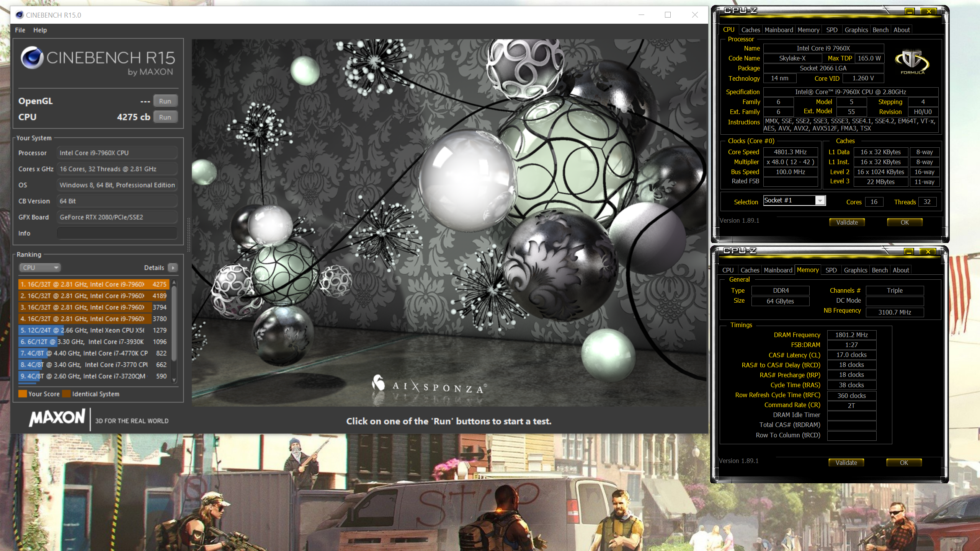Expand ranking Details arrow button
The height and width of the screenshot is (551, 980).
point(173,267)
